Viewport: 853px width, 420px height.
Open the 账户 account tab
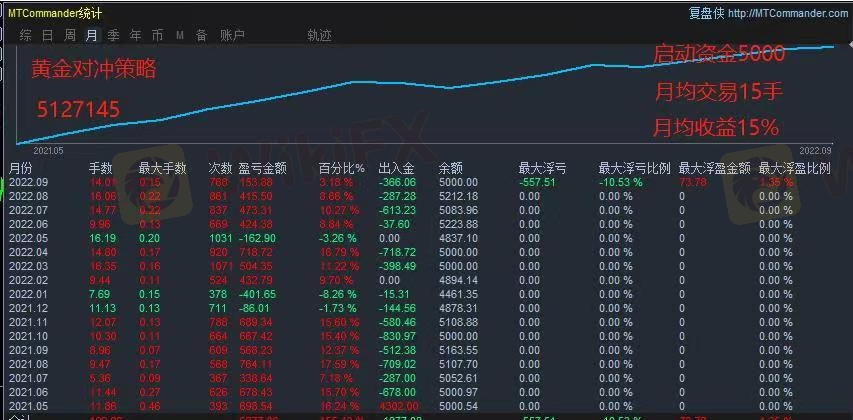pos(232,35)
